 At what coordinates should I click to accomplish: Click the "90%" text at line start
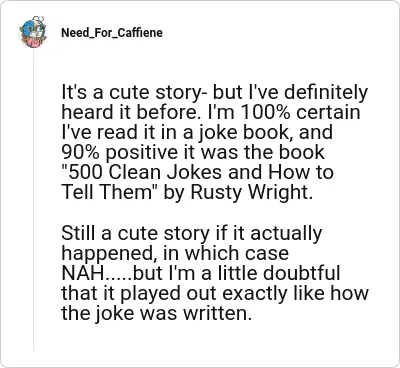(x=78, y=152)
